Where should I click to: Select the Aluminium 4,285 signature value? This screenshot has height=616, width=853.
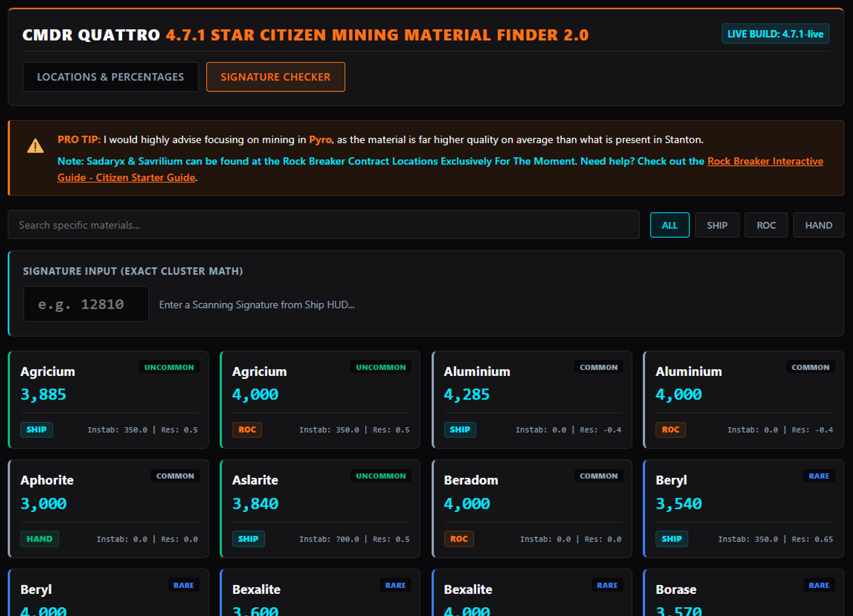tap(467, 395)
